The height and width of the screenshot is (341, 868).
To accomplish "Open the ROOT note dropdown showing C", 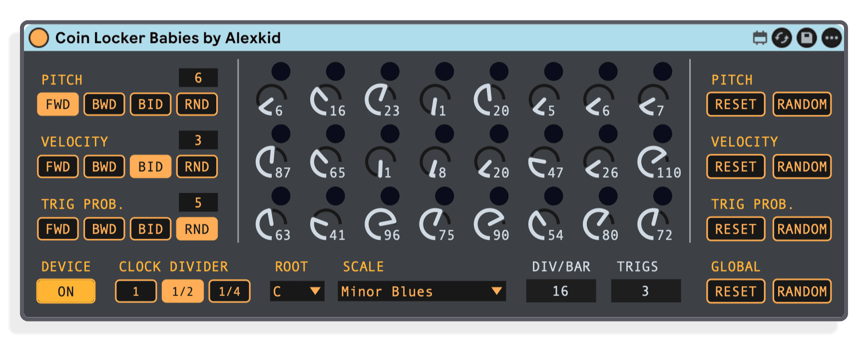I will [x=297, y=291].
